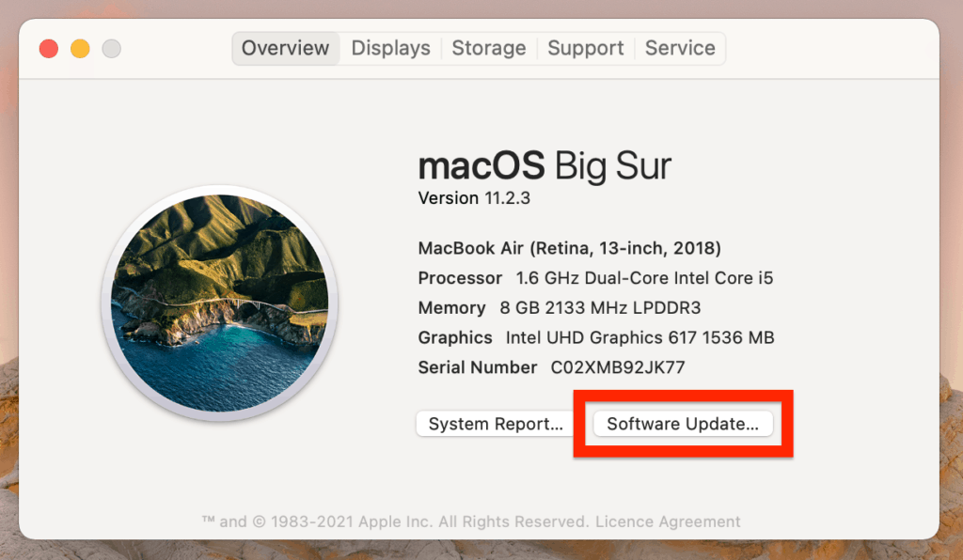The image size is (963, 560).
Task: Click the greyed-out zoom window button
Action: tap(111, 49)
